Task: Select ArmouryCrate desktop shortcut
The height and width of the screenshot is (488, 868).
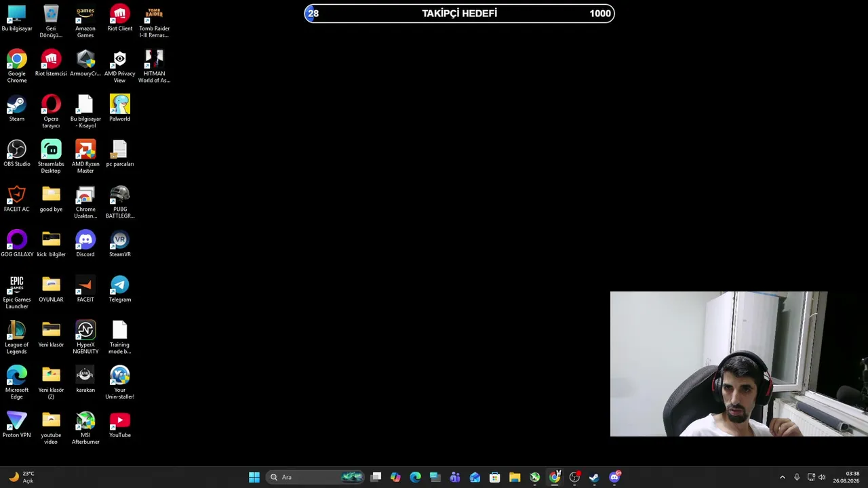Action: pyautogui.click(x=85, y=64)
